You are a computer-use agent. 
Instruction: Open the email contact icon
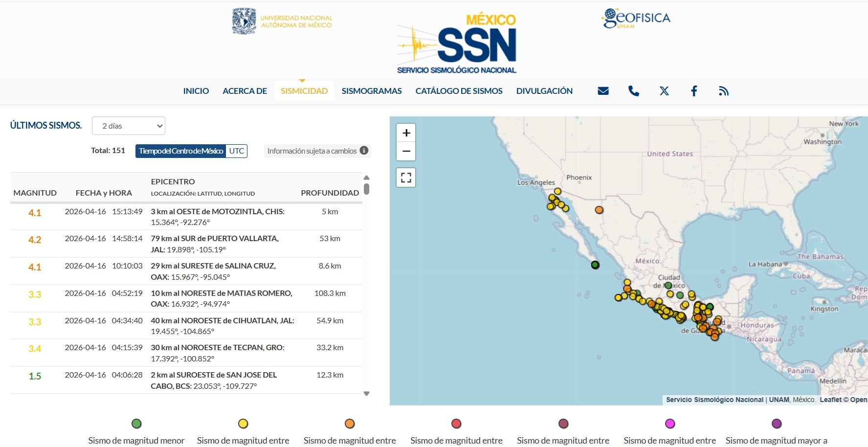[603, 90]
